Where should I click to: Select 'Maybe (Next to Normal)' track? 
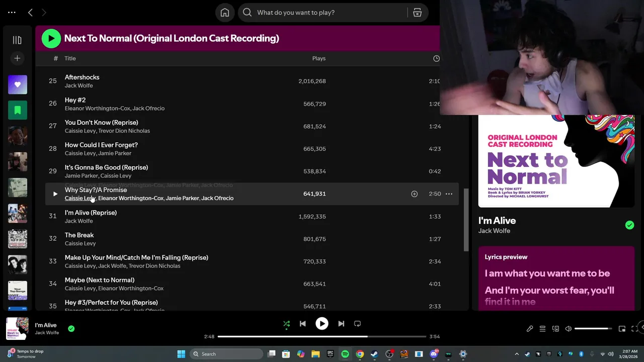click(x=100, y=280)
